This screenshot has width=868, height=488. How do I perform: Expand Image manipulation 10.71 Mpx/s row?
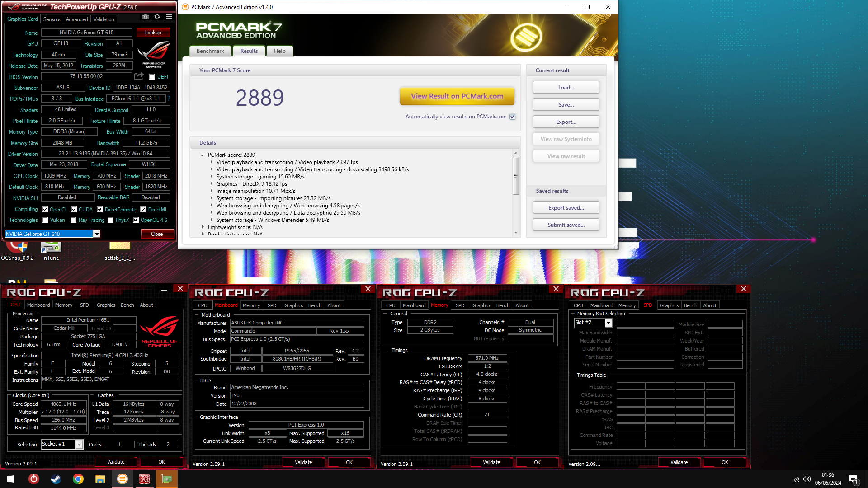(211, 191)
